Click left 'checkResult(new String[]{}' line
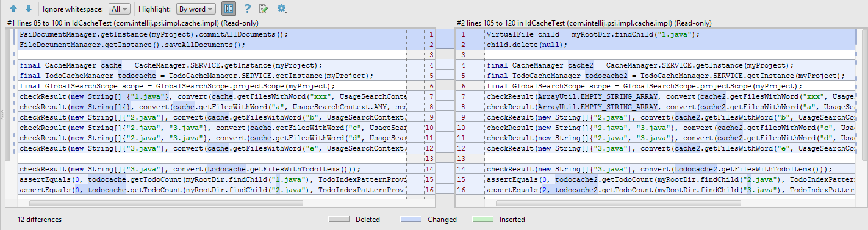The height and width of the screenshot is (230, 868). [x=213, y=107]
